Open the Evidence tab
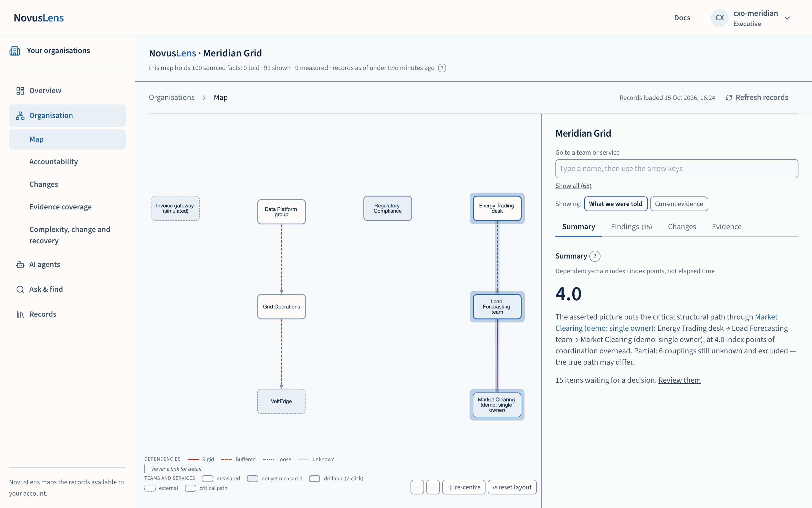812x508 pixels. pyautogui.click(x=727, y=227)
